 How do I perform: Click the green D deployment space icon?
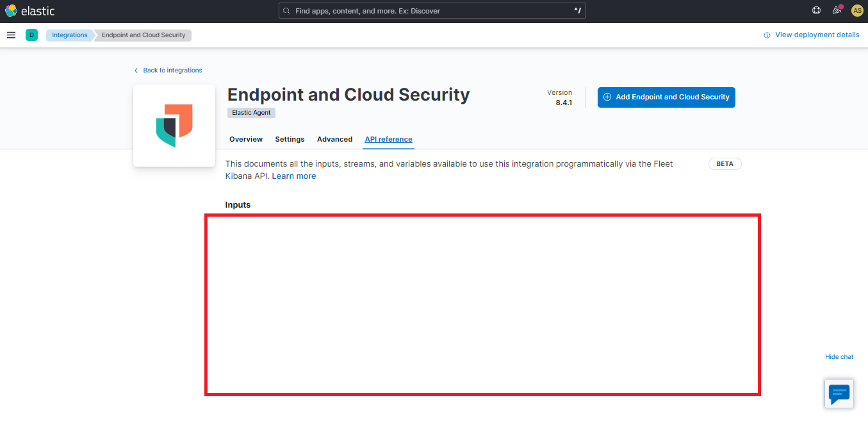click(x=31, y=35)
